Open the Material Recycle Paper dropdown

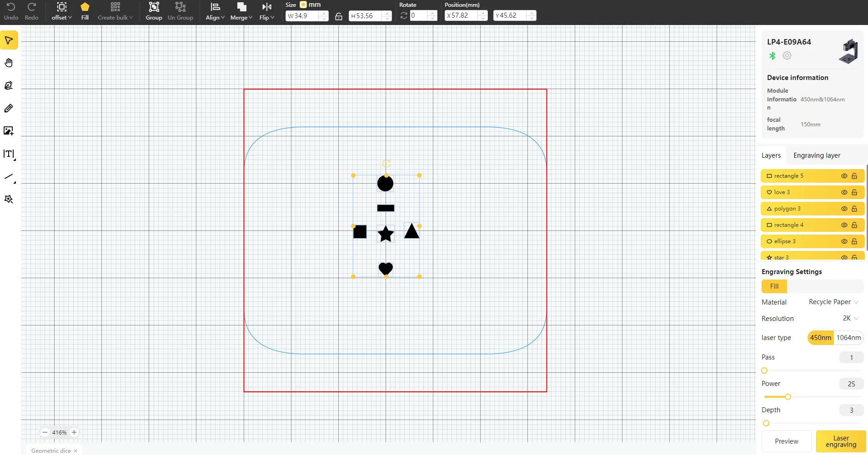coord(833,302)
